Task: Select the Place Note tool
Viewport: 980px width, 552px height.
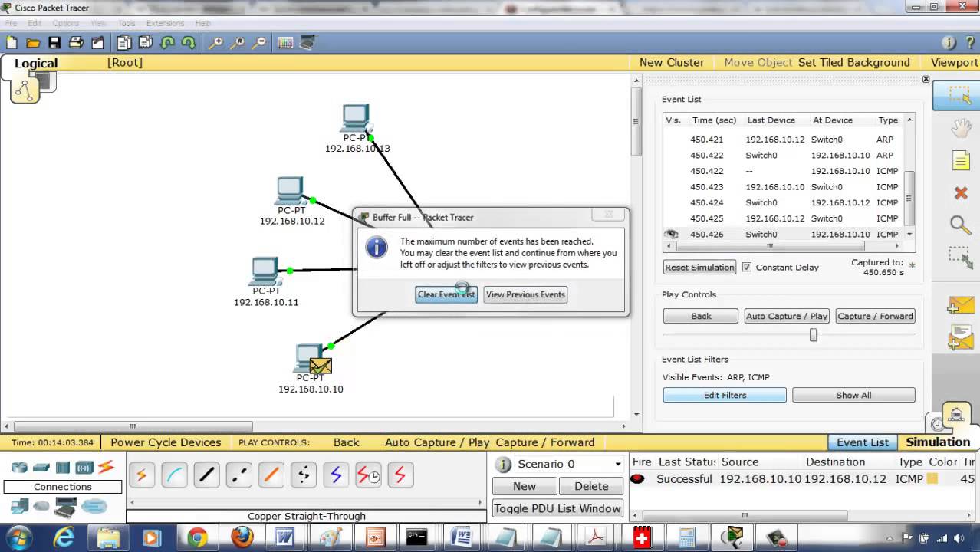Action: 961,160
